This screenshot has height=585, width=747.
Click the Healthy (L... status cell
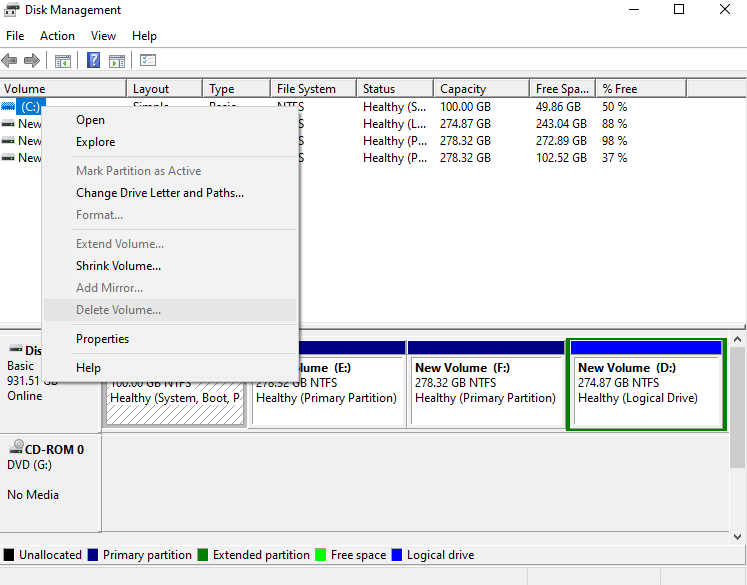tap(394, 124)
